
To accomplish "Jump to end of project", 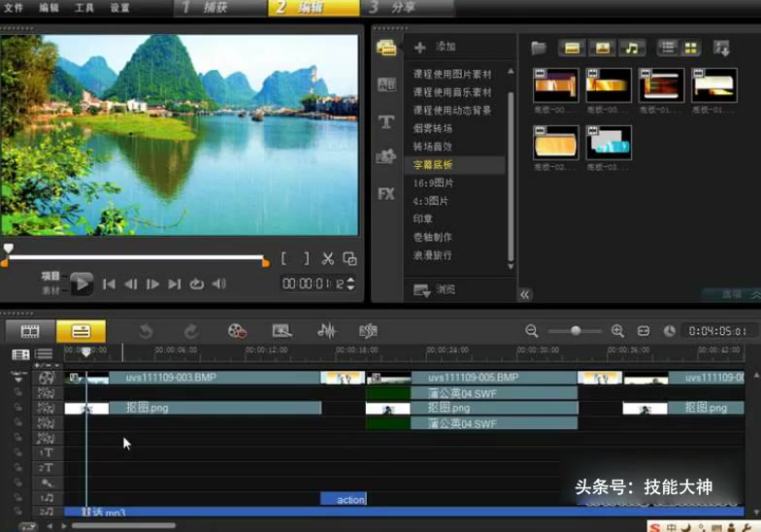I will click(x=175, y=283).
